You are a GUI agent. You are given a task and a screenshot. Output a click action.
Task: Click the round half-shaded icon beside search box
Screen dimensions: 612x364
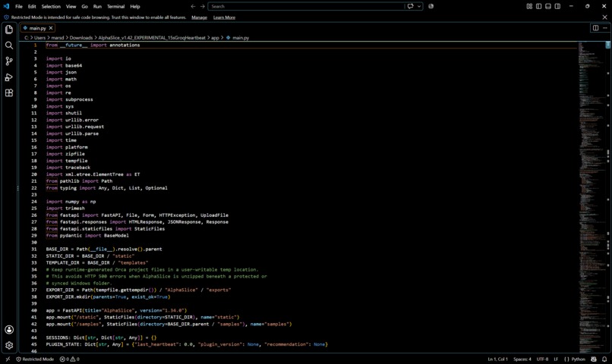click(431, 6)
